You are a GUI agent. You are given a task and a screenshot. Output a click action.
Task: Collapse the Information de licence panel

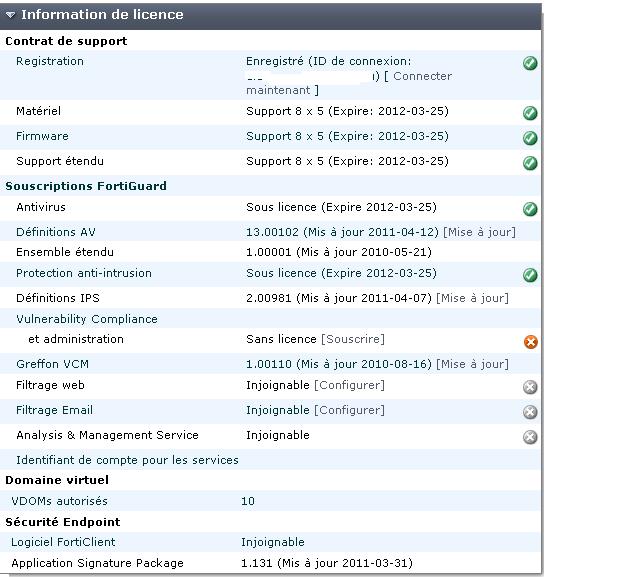(10, 15)
